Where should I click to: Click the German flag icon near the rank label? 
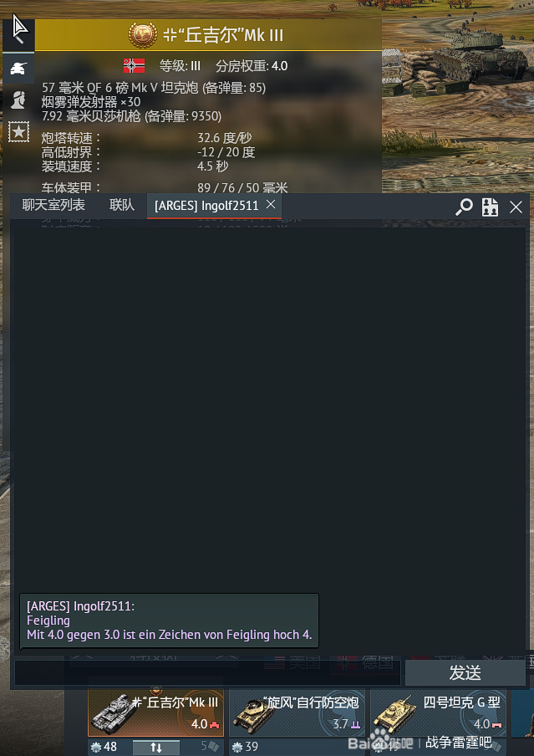click(134, 65)
